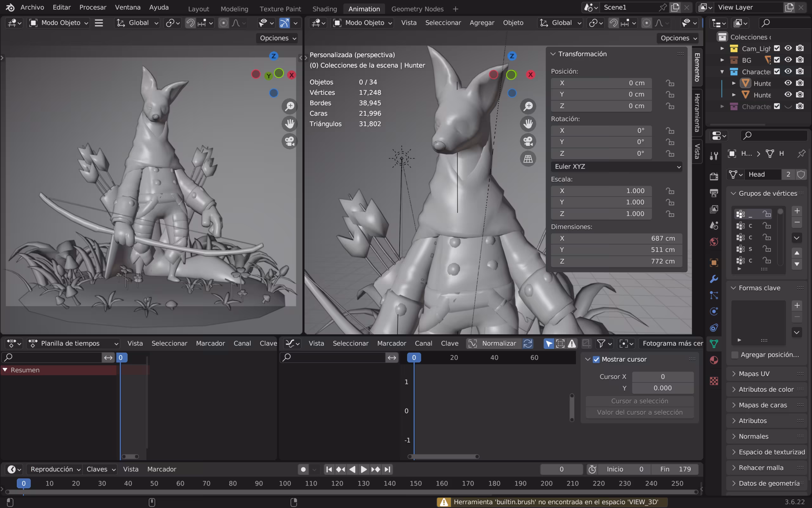The width and height of the screenshot is (812, 508).
Task: Open the Claves dropdown in timeline
Action: (x=100, y=469)
